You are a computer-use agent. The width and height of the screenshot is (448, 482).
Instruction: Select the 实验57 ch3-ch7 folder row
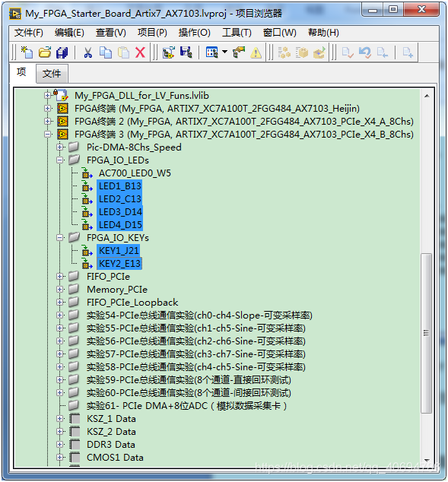[196, 354]
